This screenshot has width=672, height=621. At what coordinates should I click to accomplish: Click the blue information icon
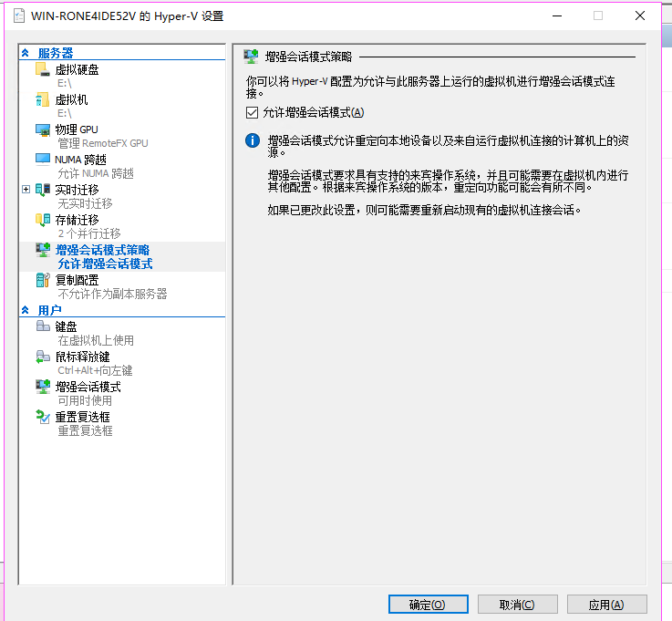253,140
